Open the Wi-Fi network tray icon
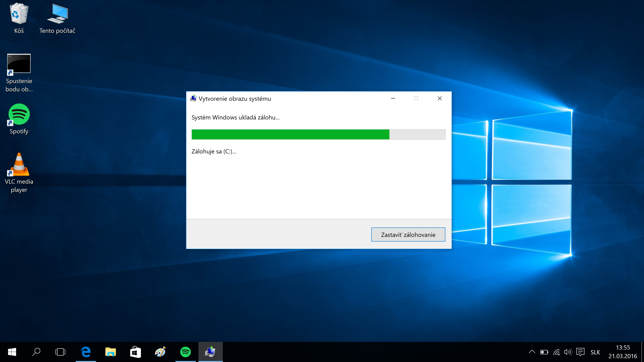This screenshot has height=362, width=644. click(x=556, y=352)
